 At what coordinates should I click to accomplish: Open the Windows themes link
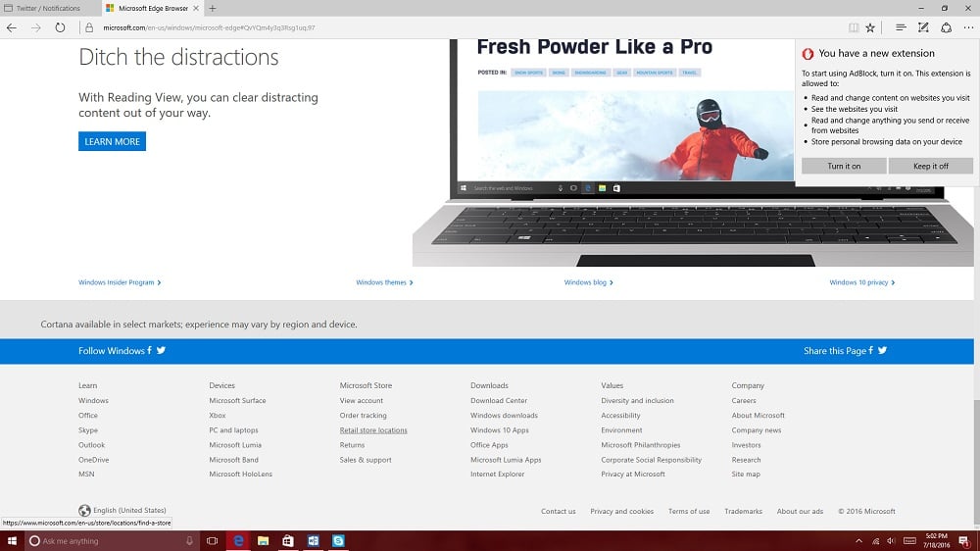click(x=384, y=282)
